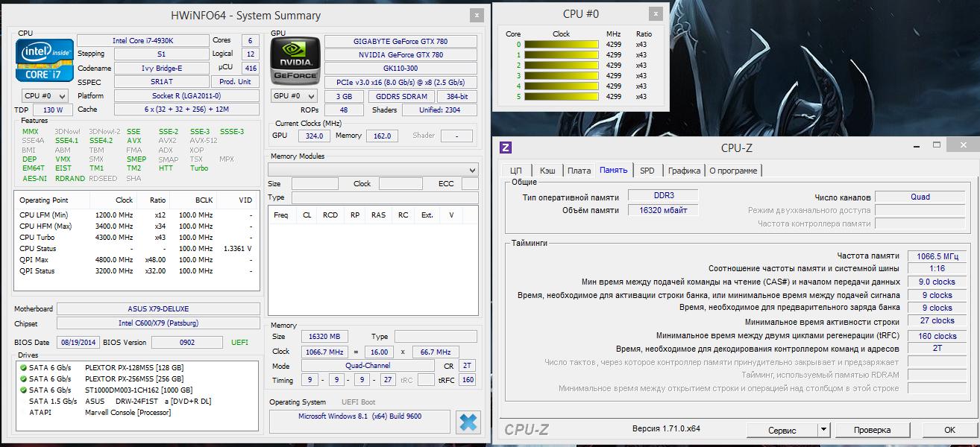980x447 pixels.
Task: Click Core 5 clock bar
Action: (562, 96)
